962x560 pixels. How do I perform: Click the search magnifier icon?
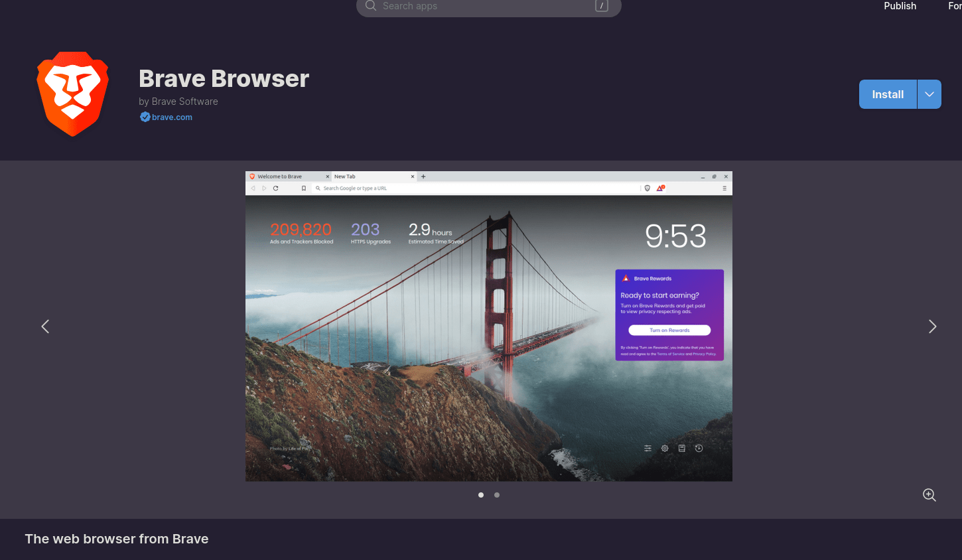371,5
